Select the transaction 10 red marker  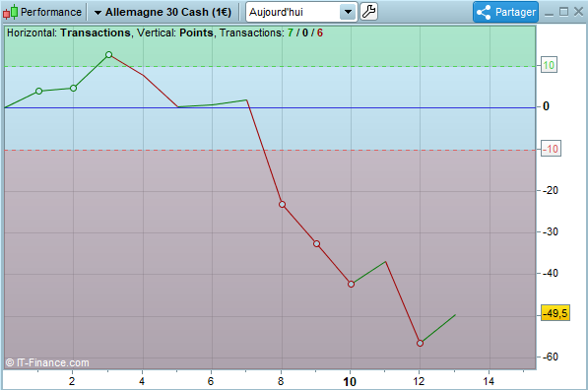coord(351,285)
